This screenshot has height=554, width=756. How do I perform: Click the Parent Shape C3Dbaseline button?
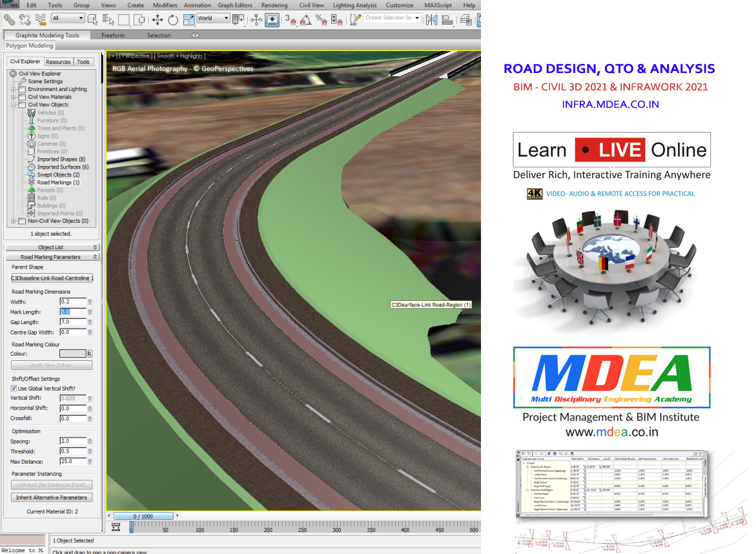point(52,278)
